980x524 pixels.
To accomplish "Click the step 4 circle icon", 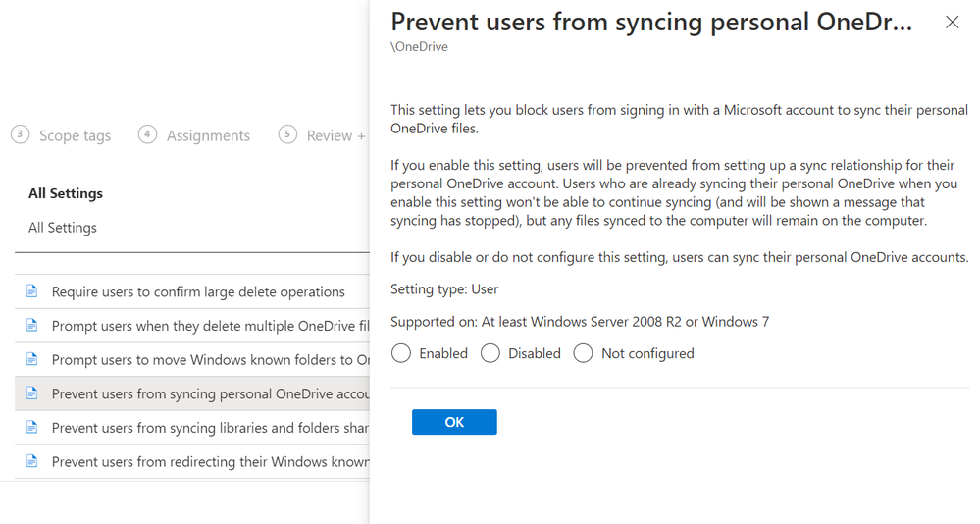I will click(148, 135).
